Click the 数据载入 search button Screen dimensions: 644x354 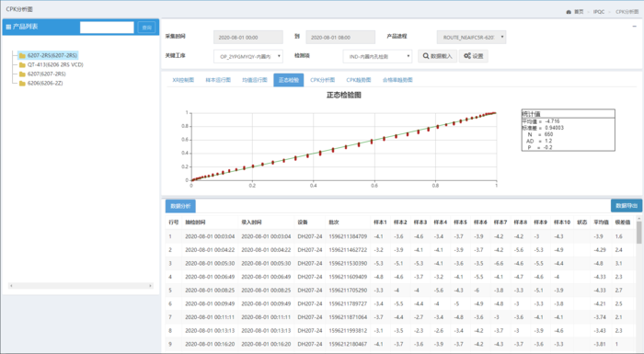(x=437, y=56)
